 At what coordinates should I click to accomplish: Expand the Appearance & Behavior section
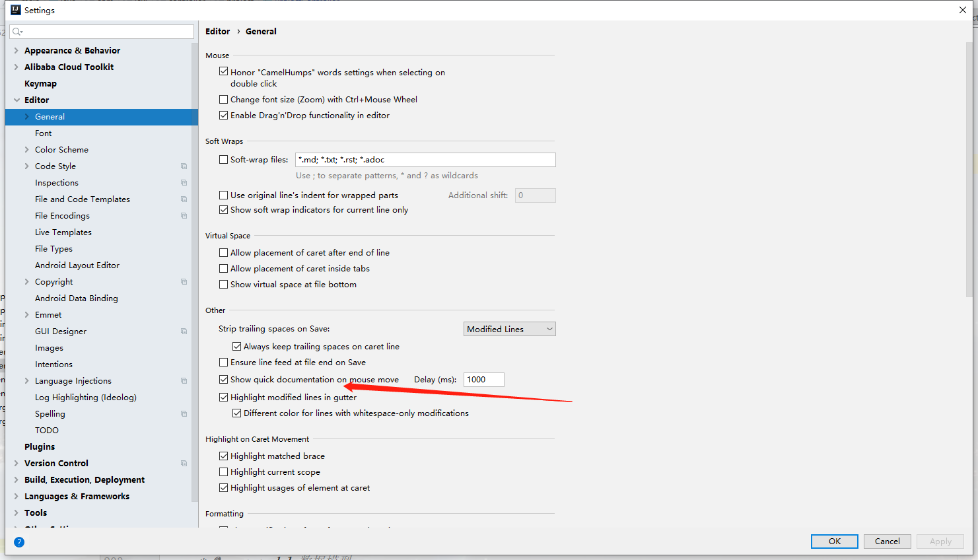pyautogui.click(x=17, y=51)
